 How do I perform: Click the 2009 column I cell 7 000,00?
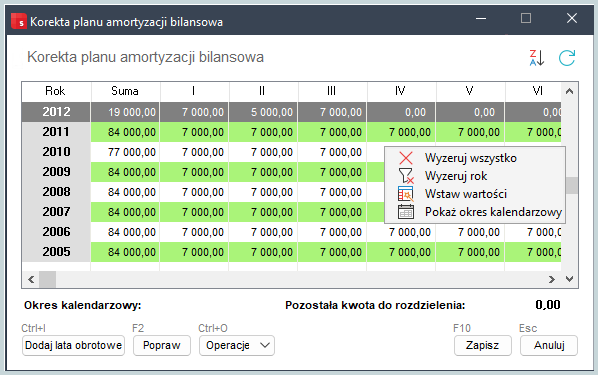(194, 172)
